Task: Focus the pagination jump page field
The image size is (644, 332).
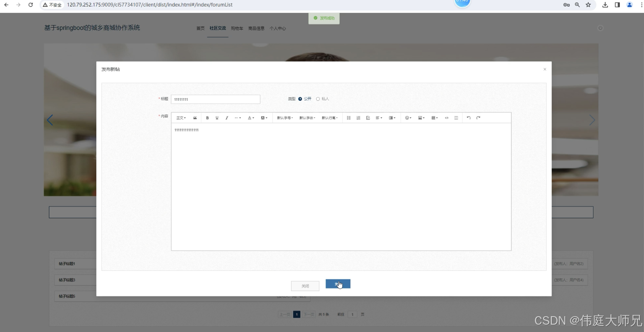Action: [x=353, y=314]
